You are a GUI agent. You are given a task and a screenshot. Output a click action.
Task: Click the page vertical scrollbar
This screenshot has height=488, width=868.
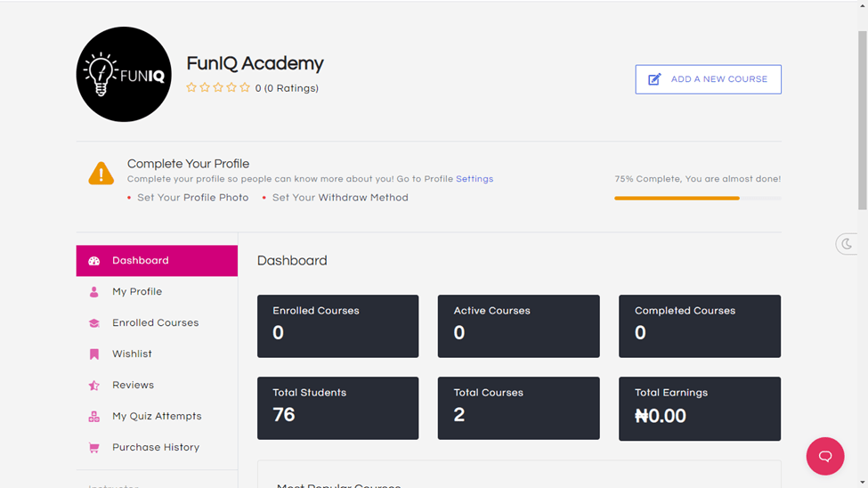[x=863, y=120]
